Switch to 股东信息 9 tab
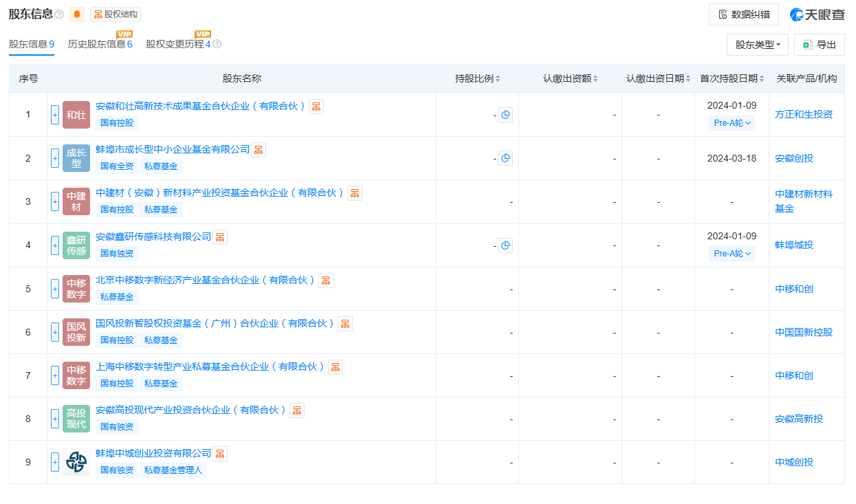The height and width of the screenshot is (504, 856). coord(32,44)
